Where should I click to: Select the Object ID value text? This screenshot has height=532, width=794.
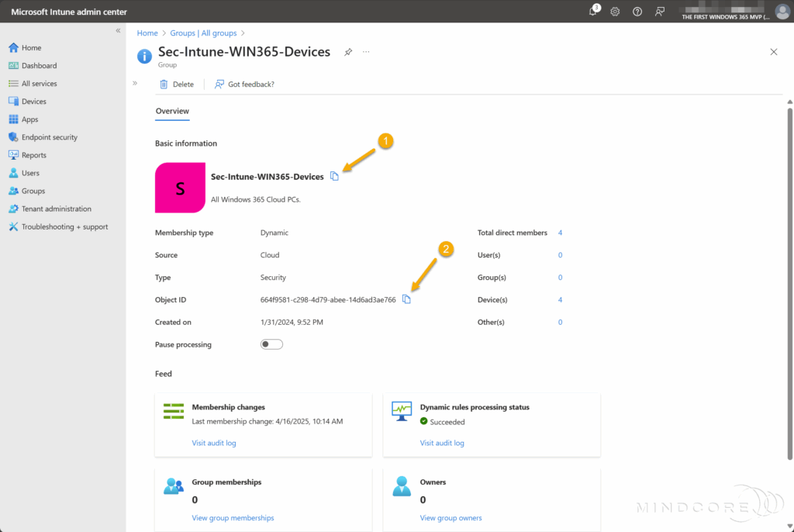(x=328, y=300)
